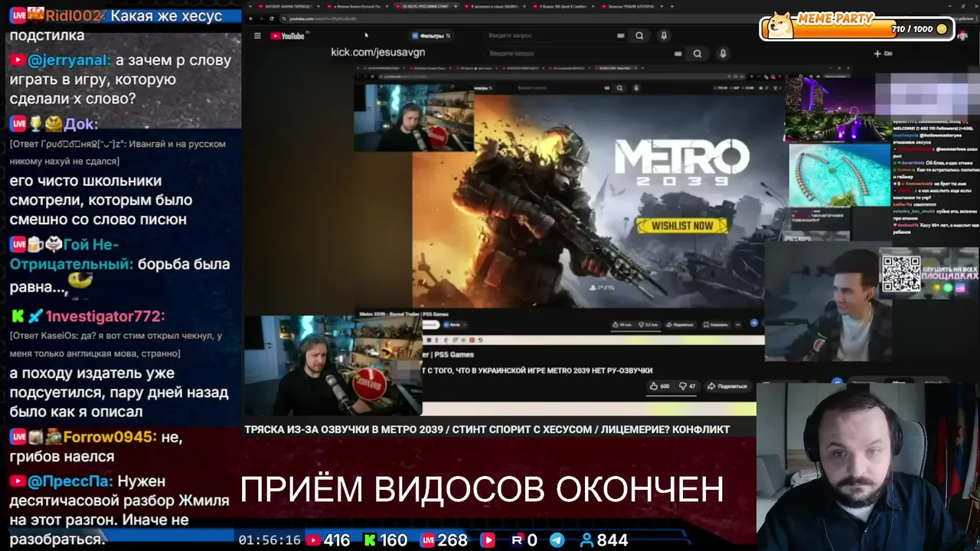Click the Kick viewer count icon showing 160

370,540
